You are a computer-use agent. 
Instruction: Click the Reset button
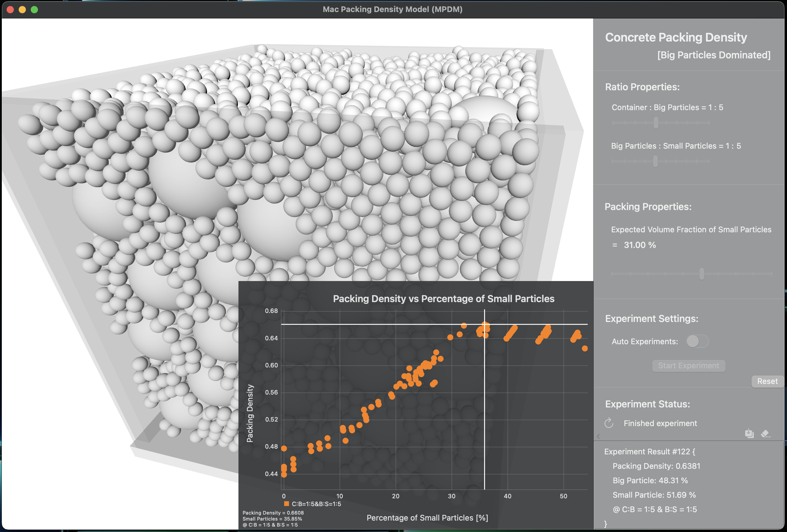[767, 381]
